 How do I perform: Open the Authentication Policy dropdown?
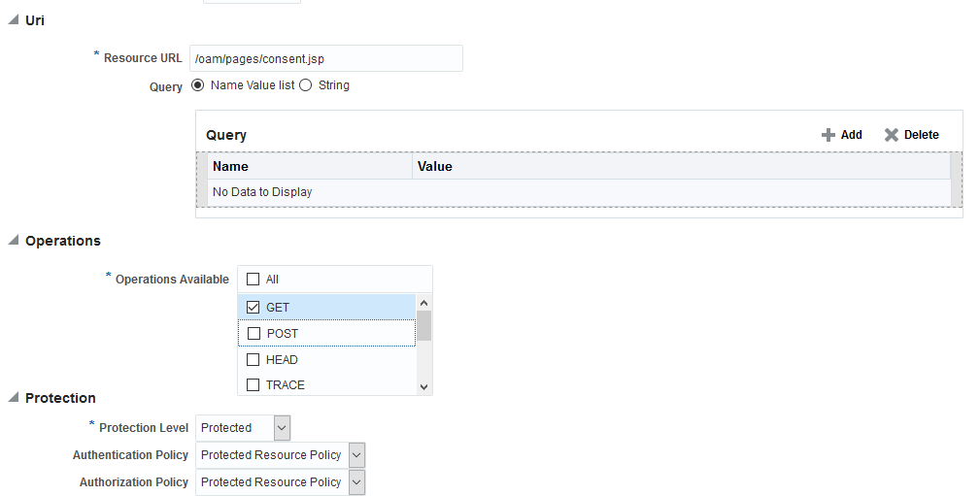pos(356,455)
